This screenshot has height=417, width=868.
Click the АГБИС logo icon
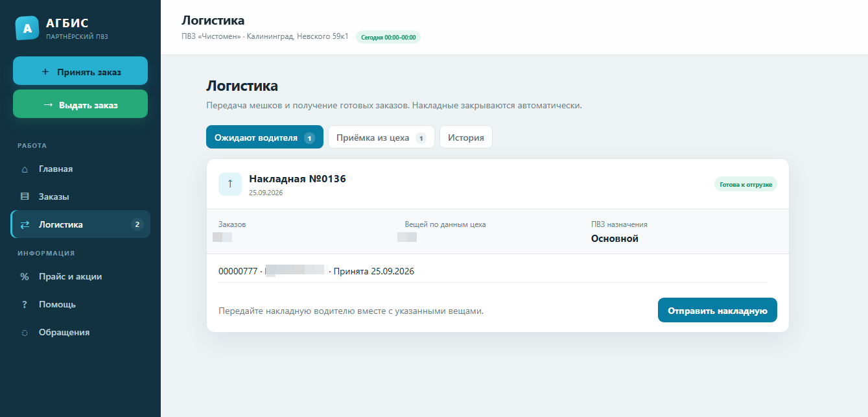pyautogui.click(x=27, y=29)
